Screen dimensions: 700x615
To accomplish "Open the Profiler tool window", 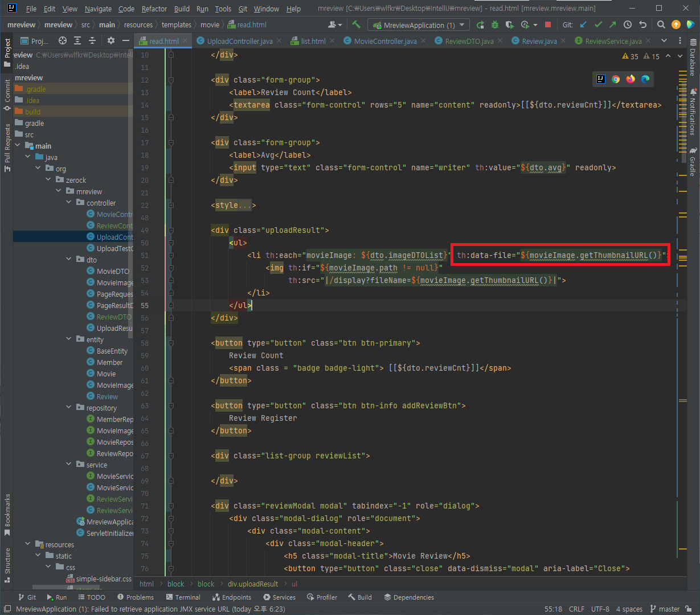I will coord(322,597).
